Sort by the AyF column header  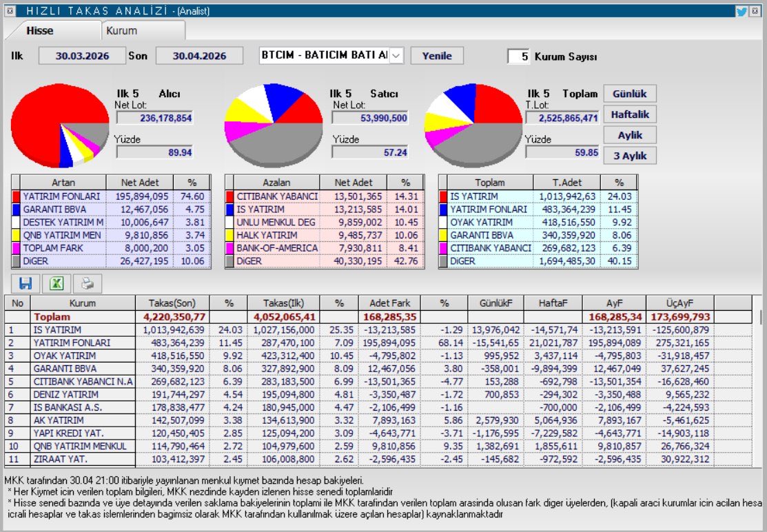click(615, 303)
